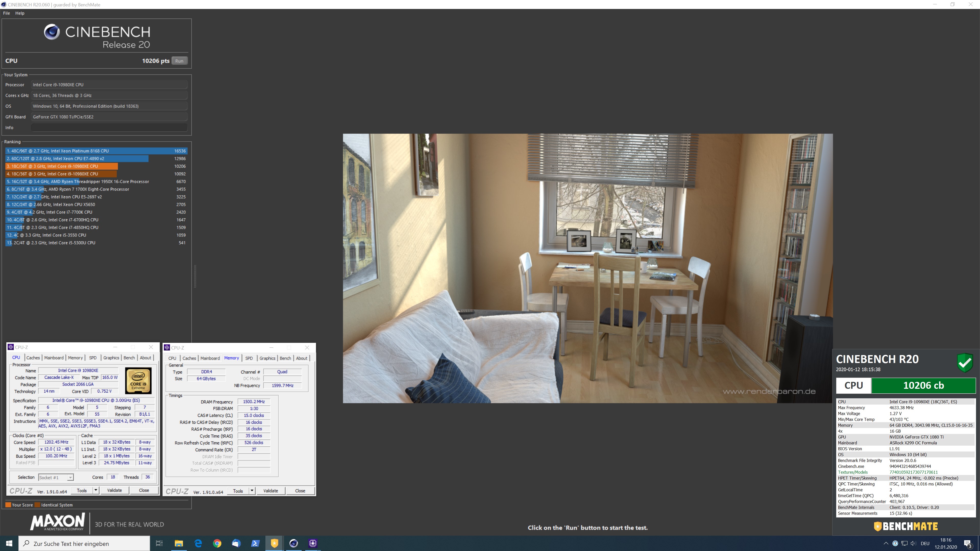Open the DEU input language selector
Screen dimensions: 980x551
tap(925, 543)
